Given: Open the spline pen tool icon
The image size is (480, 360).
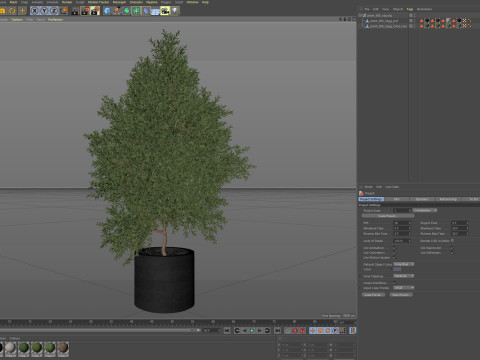Looking at the screenshot, I should tap(117, 11).
